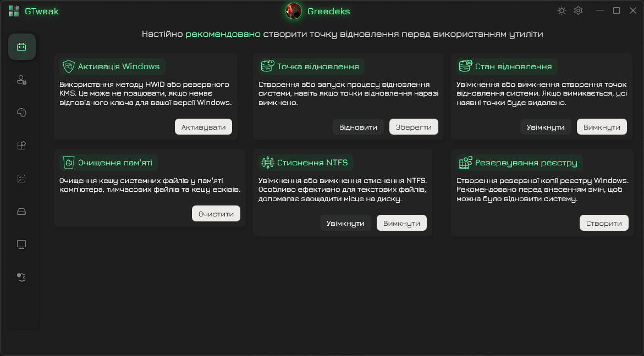
Task: Click Зберегти to save restore point
Action: point(414,127)
